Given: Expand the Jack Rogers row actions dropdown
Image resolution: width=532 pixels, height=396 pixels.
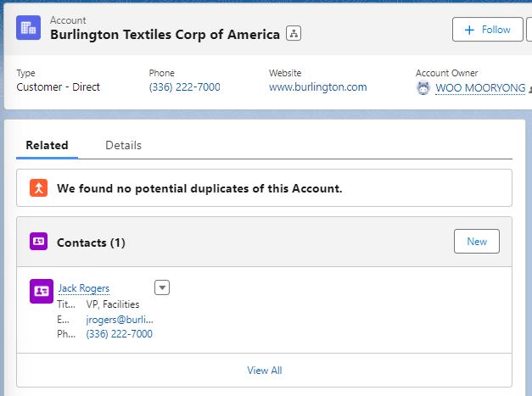Looking at the screenshot, I should tap(162, 287).
